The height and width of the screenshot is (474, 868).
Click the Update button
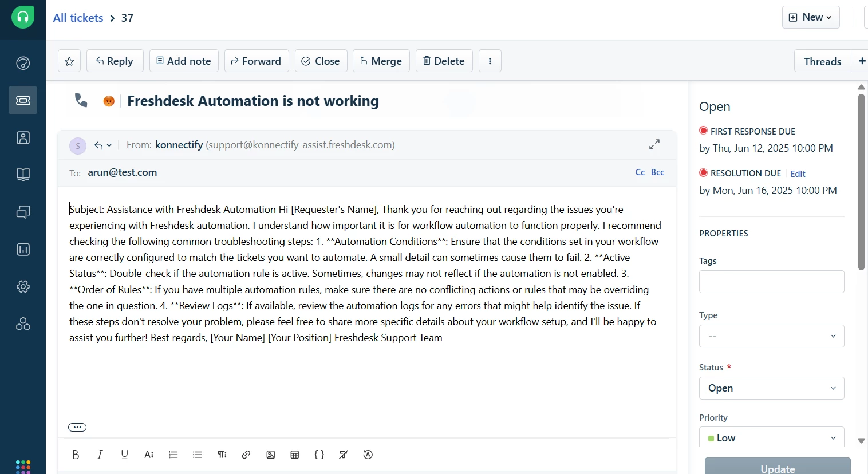(778, 466)
